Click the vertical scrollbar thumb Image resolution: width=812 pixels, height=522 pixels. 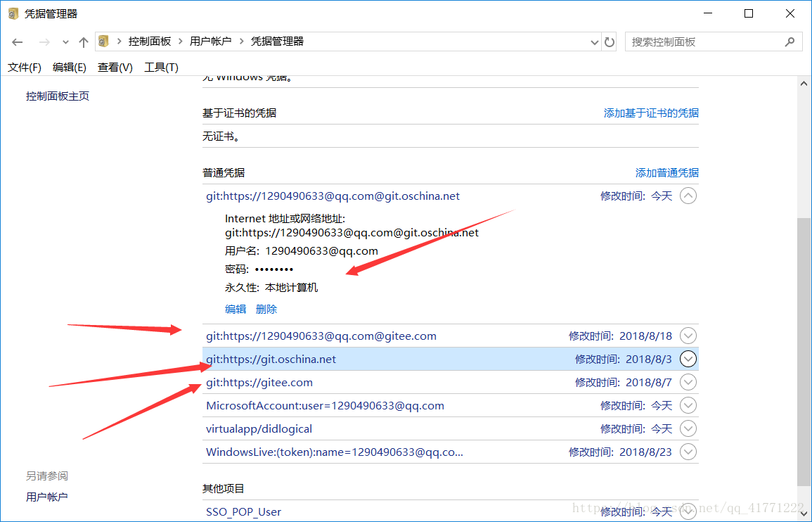(803, 352)
